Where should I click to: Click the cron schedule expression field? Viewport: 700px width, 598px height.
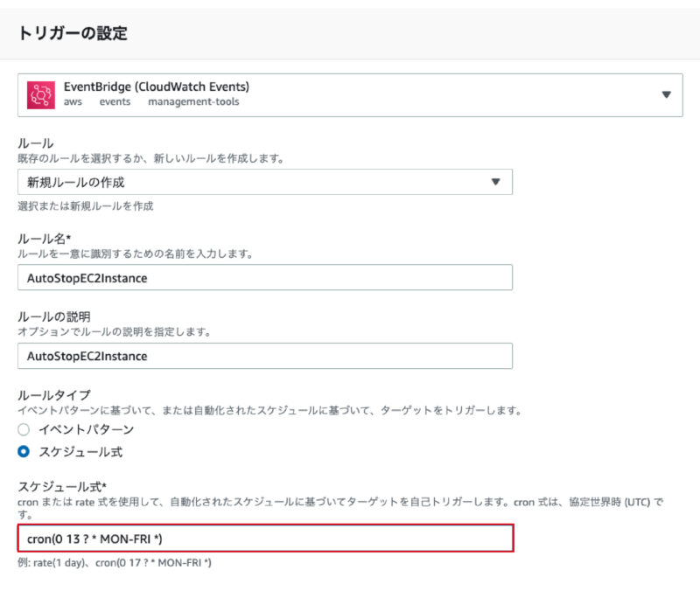click(x=266, y=539)
